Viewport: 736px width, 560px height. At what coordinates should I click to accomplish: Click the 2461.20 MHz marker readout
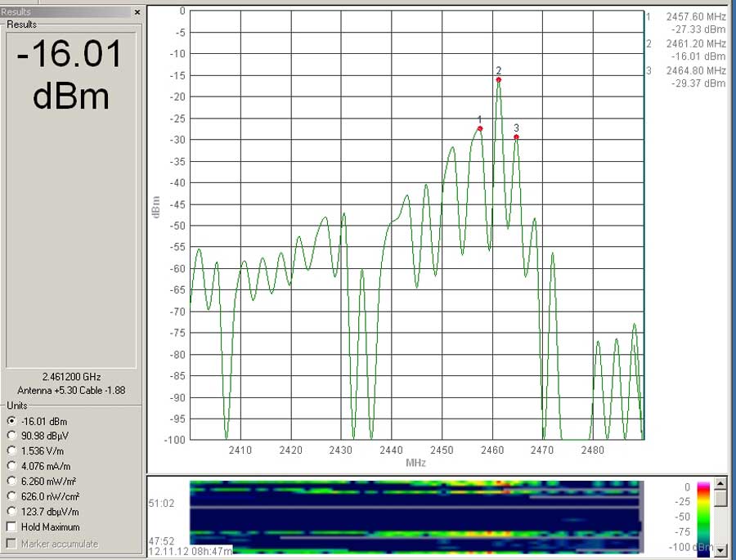coord(696,43)
